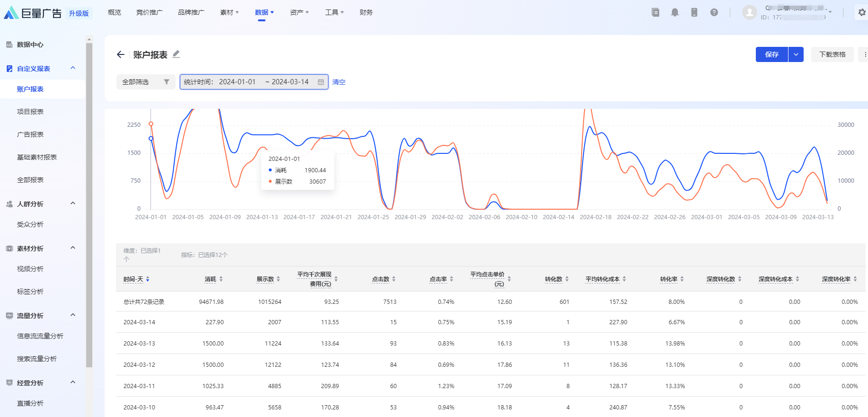The width and height of the screenshot is (868, 417).
Task: Open the dropdown arrow next to 保存
Action: click(796, 54)
